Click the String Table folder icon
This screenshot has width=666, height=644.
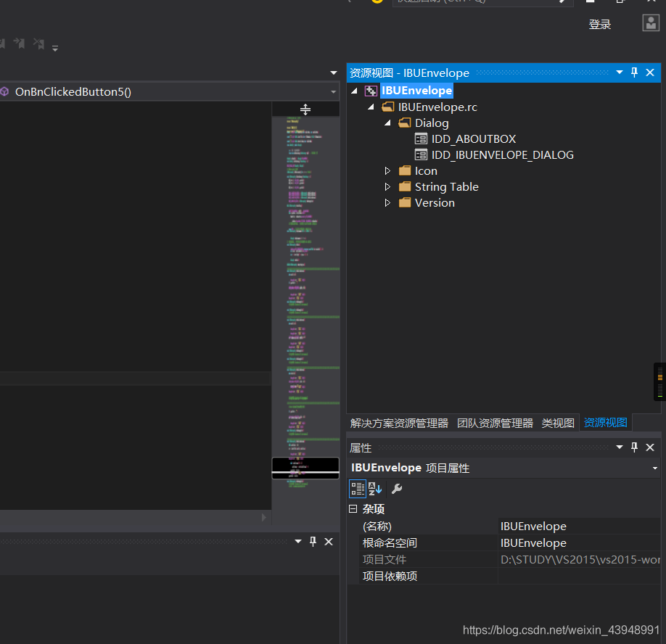[405, 186]
